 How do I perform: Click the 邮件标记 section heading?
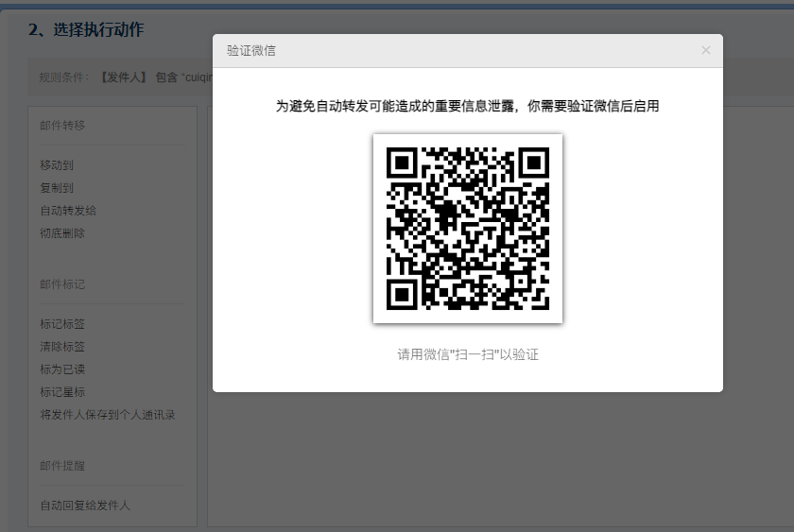[62, 284]
